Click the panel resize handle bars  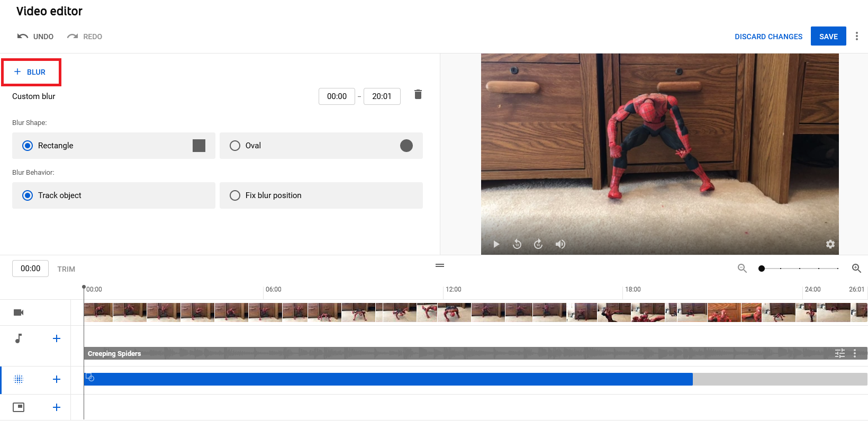coord(440,265)
